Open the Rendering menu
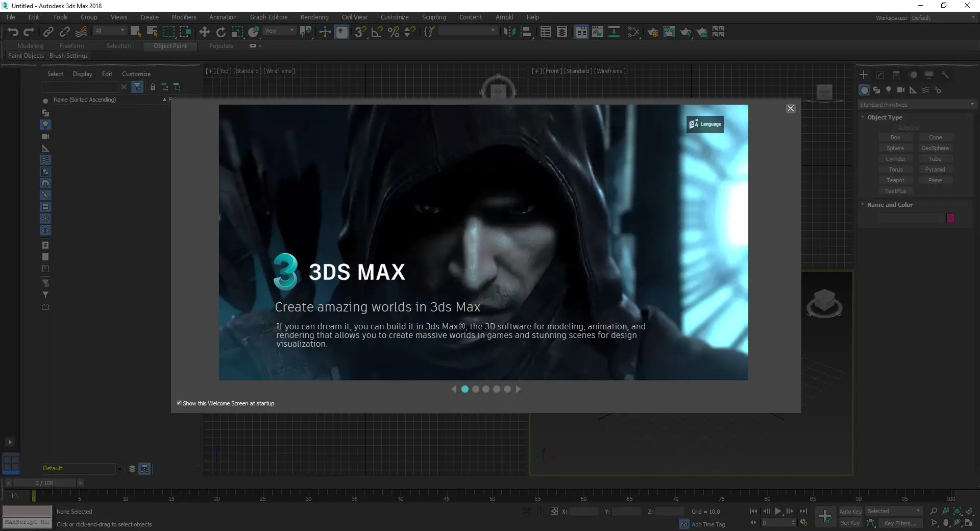 314,17
